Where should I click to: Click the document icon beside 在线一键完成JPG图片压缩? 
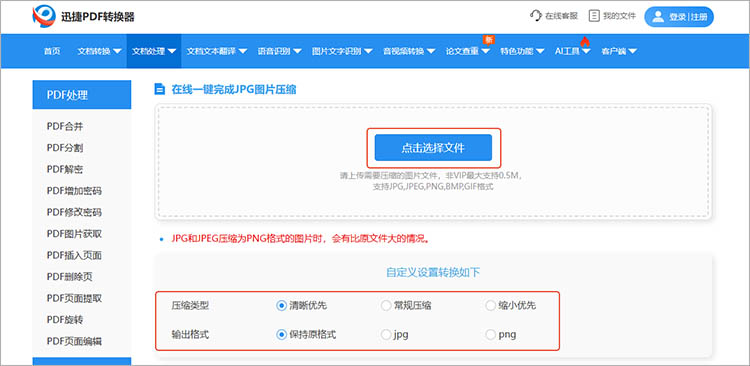pos(159,89)
